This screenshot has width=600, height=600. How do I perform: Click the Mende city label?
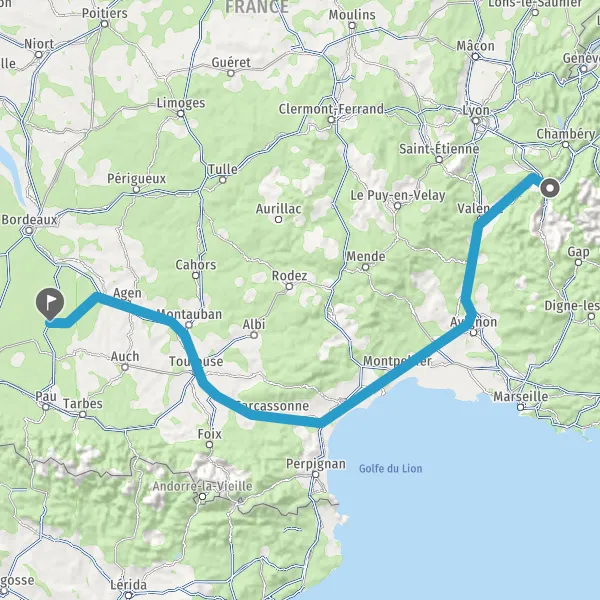click(366, 256)
